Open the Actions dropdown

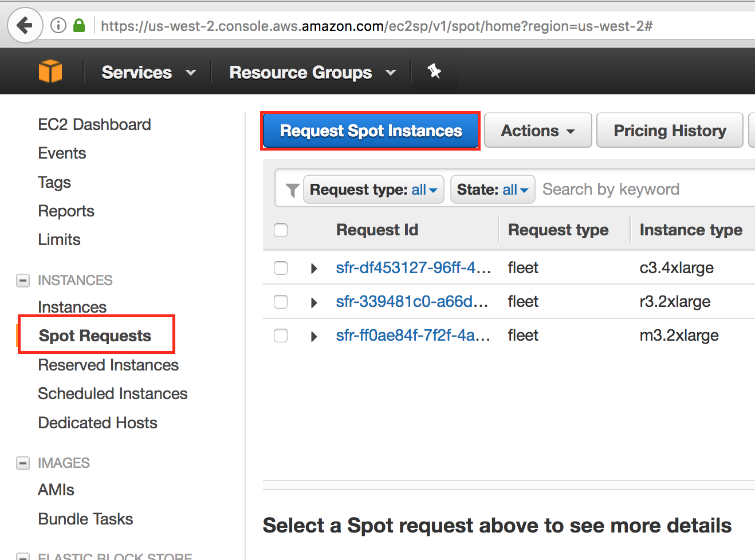[537, 130]
